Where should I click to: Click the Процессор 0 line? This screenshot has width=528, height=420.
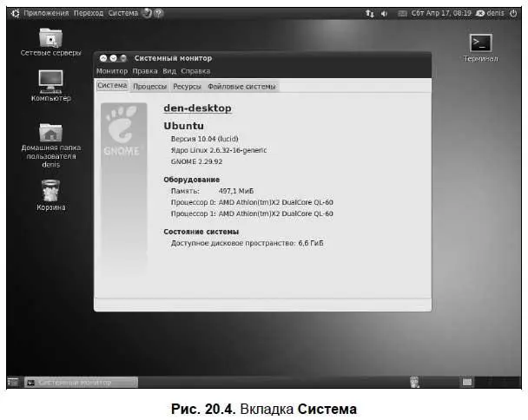tap(252, 202)
